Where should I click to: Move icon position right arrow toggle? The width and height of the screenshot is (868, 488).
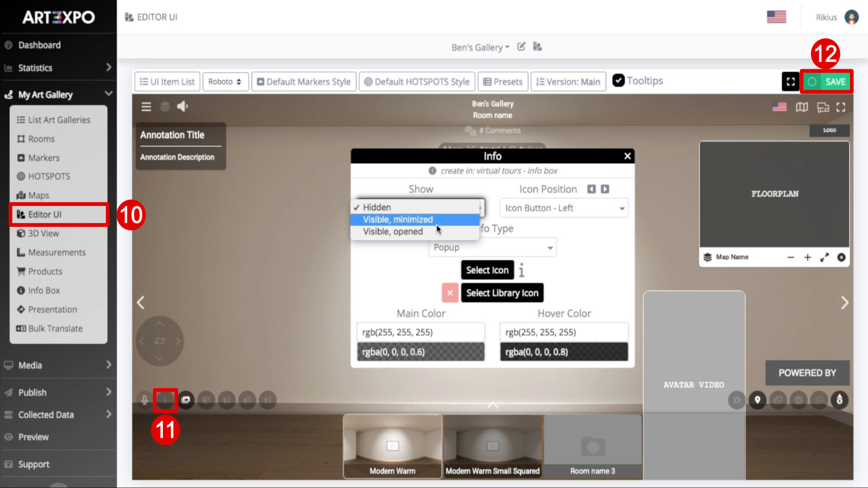coord(605,189)
